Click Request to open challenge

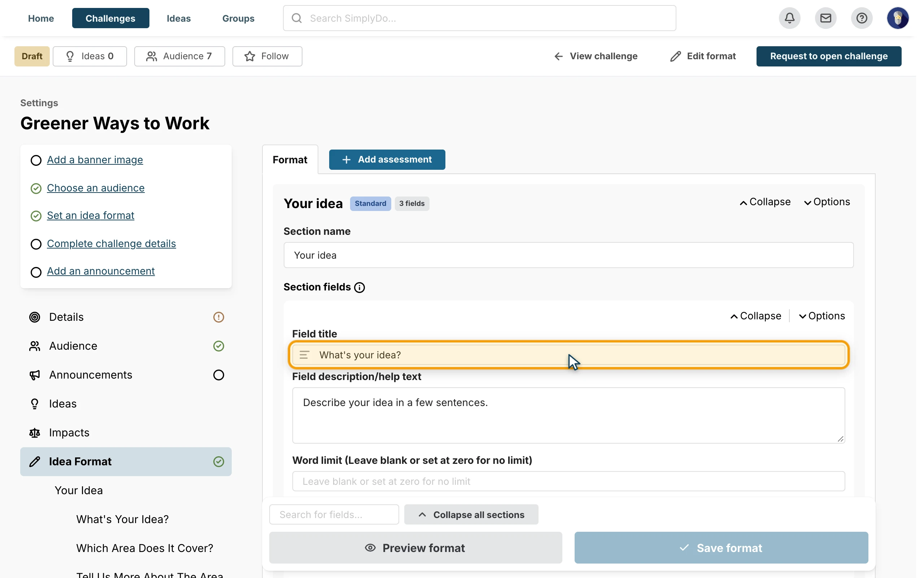coord(829,56)
